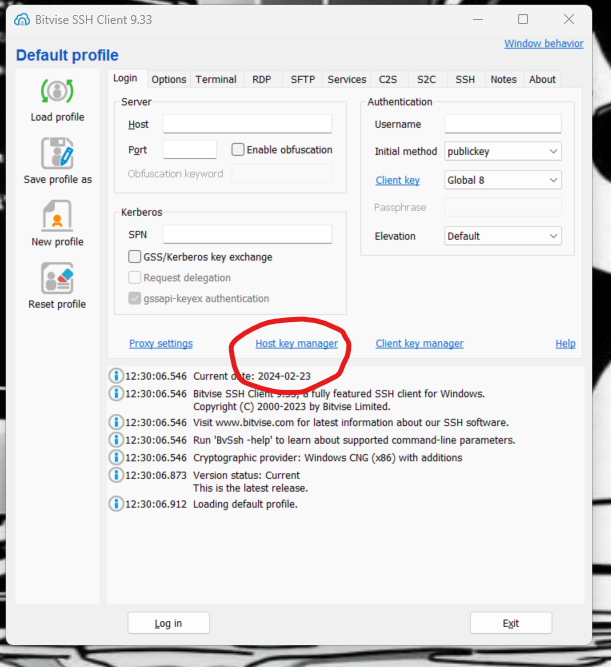Focus the Port input field

pyautogui.click(x=190, y=149)
